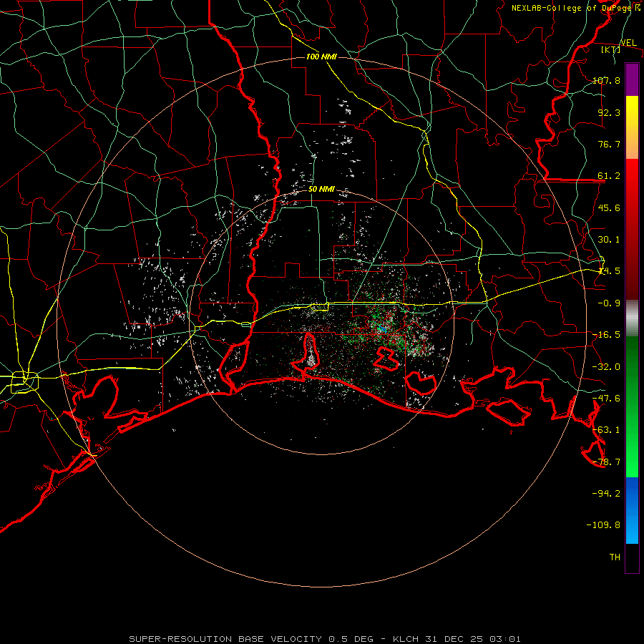Click the -109.8 velocity scale value

(603, 525)
